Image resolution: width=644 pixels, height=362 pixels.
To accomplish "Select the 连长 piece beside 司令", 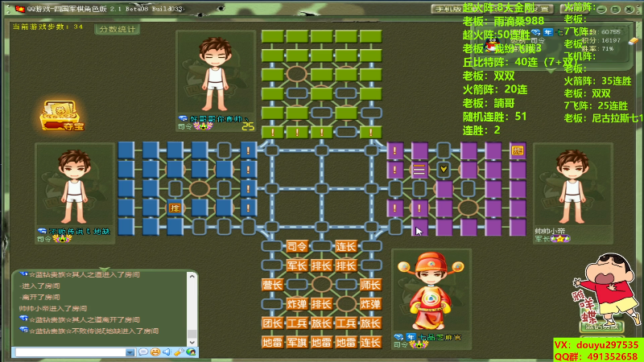I will tap(346, 246).
